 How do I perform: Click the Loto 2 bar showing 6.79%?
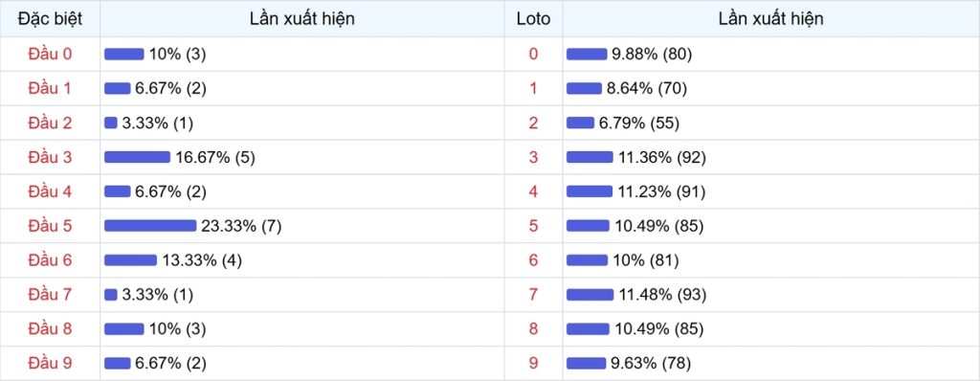click(581, 123)
